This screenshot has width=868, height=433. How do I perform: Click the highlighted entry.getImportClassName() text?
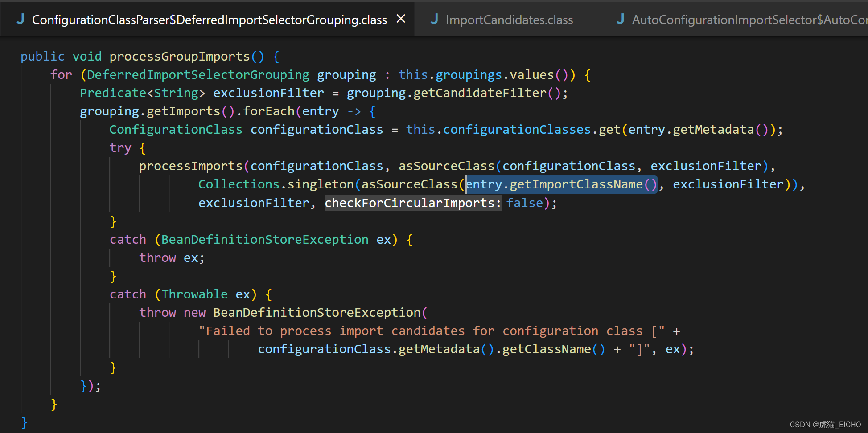pos(561,184)
